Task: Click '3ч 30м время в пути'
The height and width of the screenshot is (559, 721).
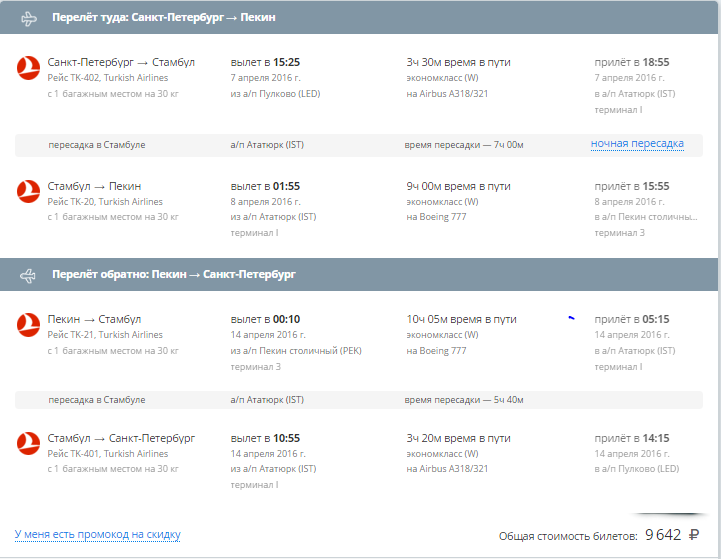Action: pos(458,62)
